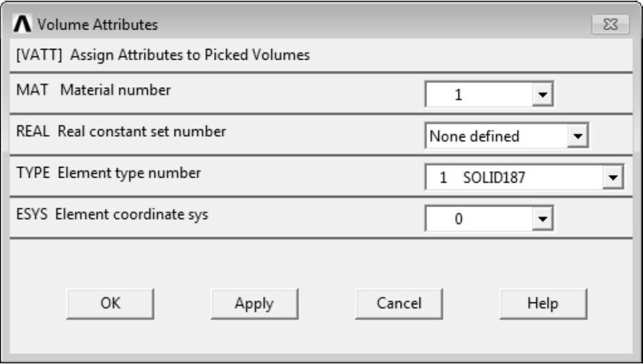Cancel the volume attribute assignment
The image size is (643, 364).
(x=399, y=304)
